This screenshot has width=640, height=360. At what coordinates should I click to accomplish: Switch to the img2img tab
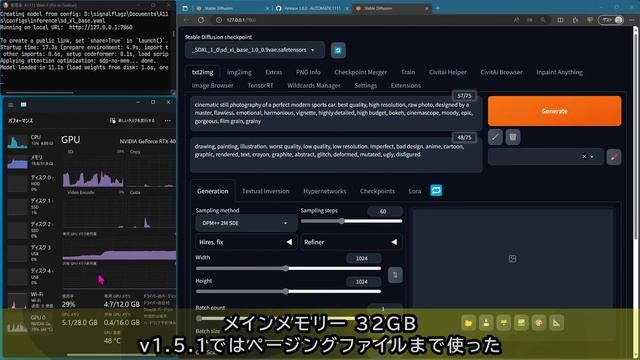239,72
